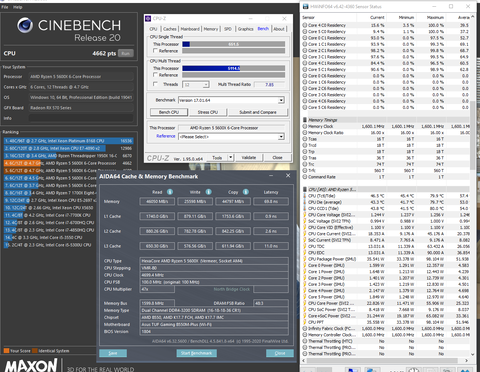Viewport: 480px width, 372px height.
Task: Select the Intel Xeon Platinum 8168 ranking row
Action: pos(68,141)
